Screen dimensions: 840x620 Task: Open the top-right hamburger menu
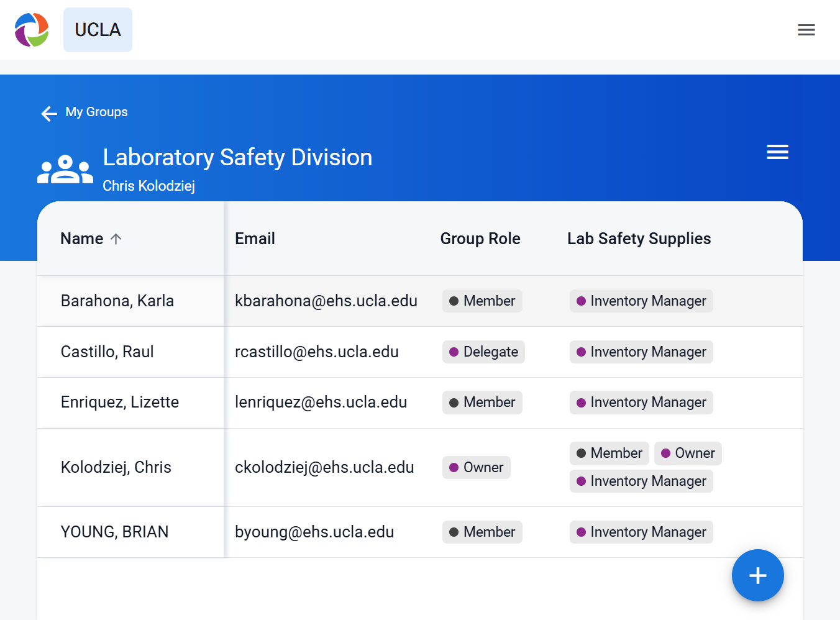806,30
